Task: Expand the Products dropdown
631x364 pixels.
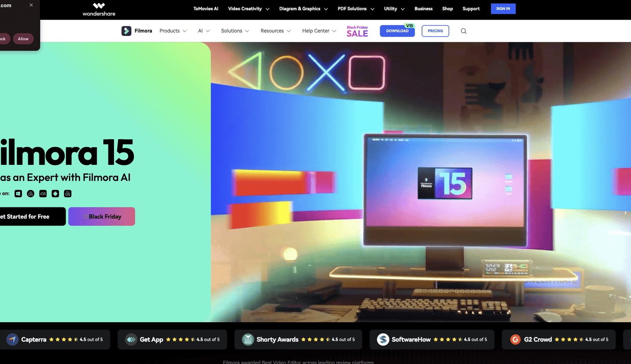Action: 173,31
